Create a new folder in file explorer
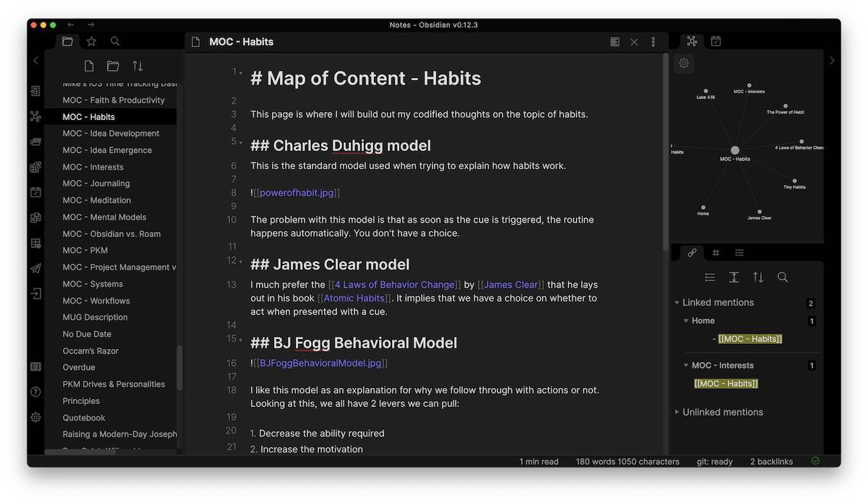Viewport: 868px width, 503px height. (x=113, y=66)
